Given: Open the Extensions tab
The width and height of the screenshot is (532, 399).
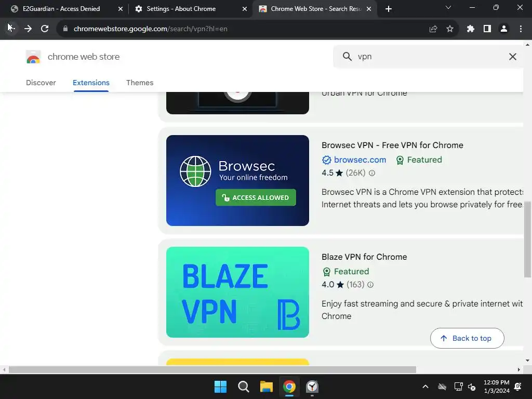Looking at the screenshot, I should (x=91, y=83).
